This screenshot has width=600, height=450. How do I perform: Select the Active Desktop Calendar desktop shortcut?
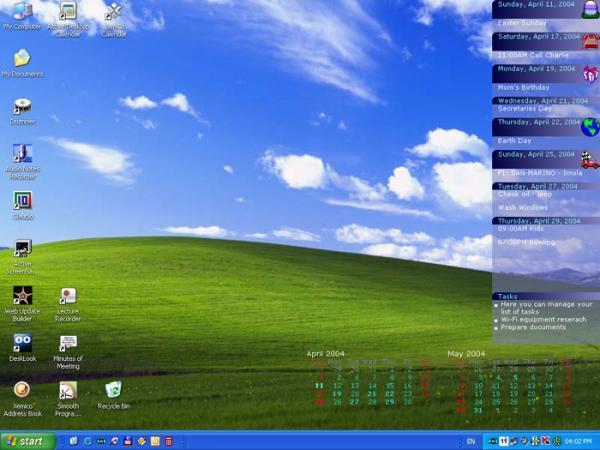tap(68, 19)
